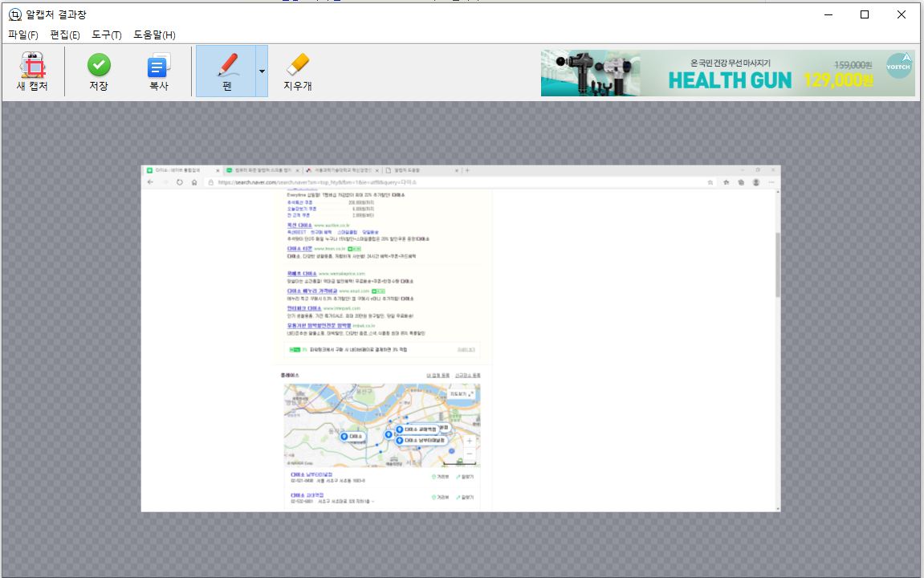Click the HEALTH GUN advertisement banner

tap(728, 73)
